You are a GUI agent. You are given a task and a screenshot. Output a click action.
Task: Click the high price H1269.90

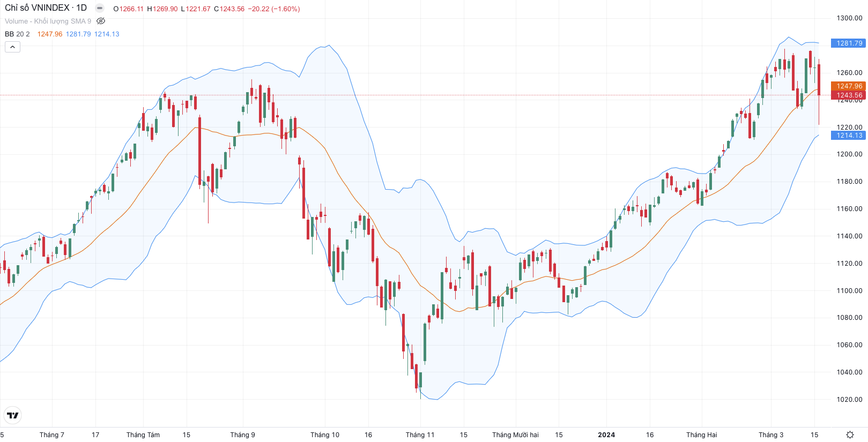(162, 9)
